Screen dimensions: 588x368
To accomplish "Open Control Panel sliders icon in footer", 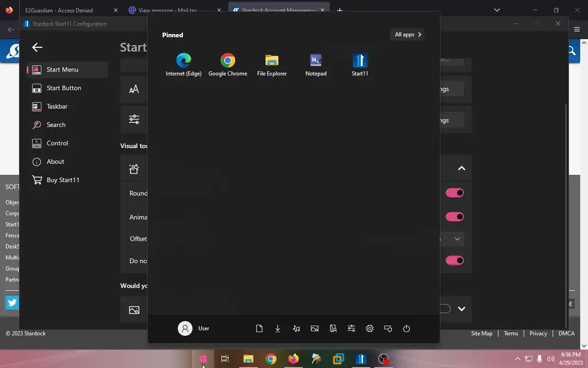I will pos(351,328).
